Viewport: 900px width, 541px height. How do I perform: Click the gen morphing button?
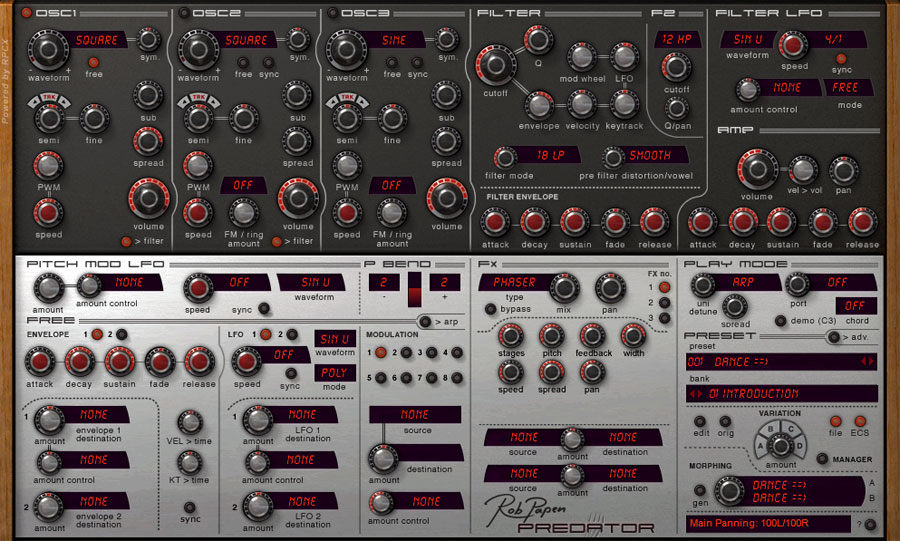[700, 491]
